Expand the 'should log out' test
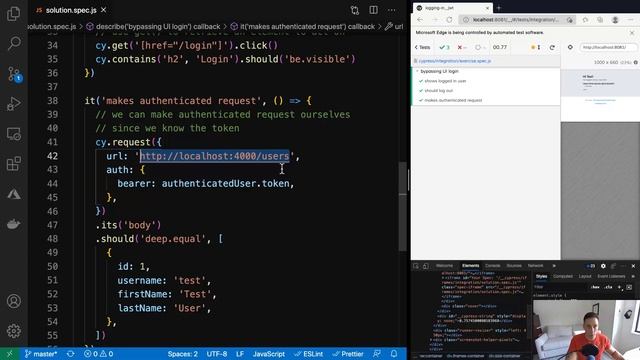Viewport: 640px width, 360px height. [438, 91]
